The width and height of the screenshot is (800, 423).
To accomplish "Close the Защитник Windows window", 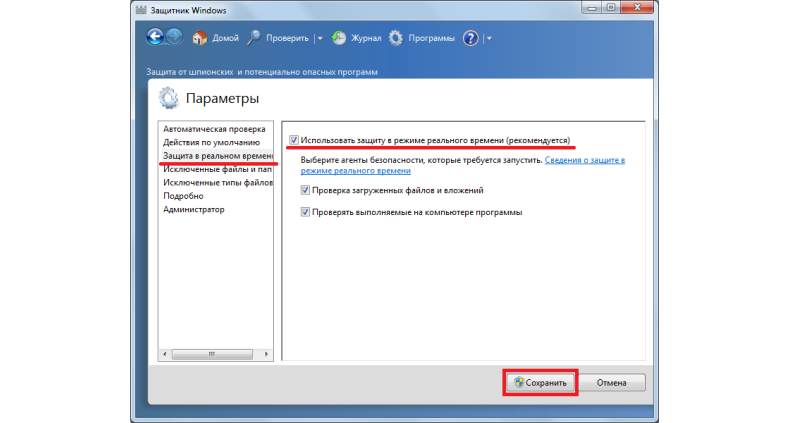I will [637, 8].
